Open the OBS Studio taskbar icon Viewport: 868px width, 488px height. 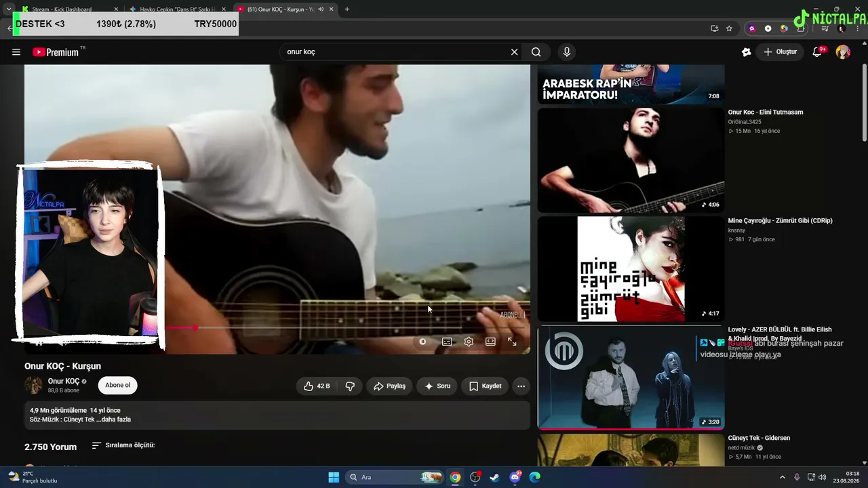[x=475, y=477]
